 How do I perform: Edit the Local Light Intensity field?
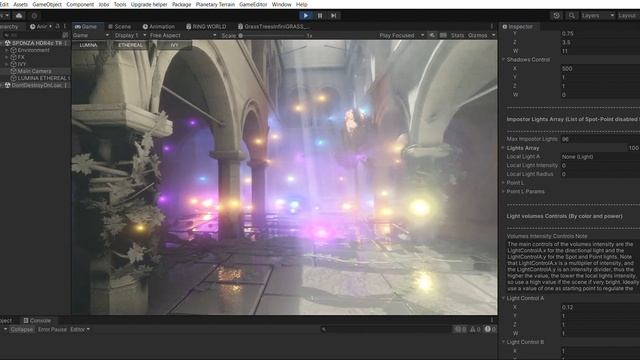click(x=600, y=165)
